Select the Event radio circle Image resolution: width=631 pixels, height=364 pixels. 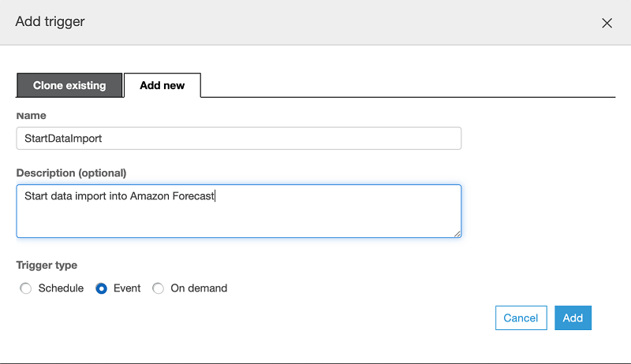tap(101, 288)
